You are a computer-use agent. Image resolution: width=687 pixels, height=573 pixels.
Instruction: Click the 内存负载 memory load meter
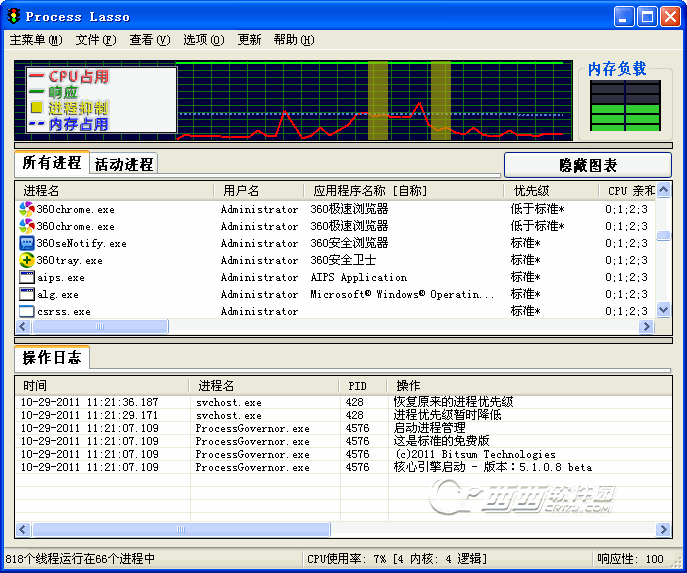pos(625,104)
